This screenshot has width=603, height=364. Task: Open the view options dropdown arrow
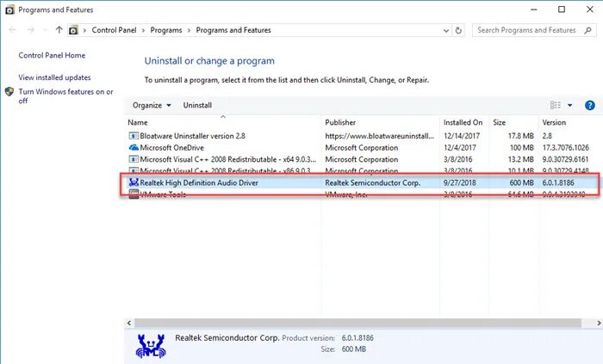[569, 105]
